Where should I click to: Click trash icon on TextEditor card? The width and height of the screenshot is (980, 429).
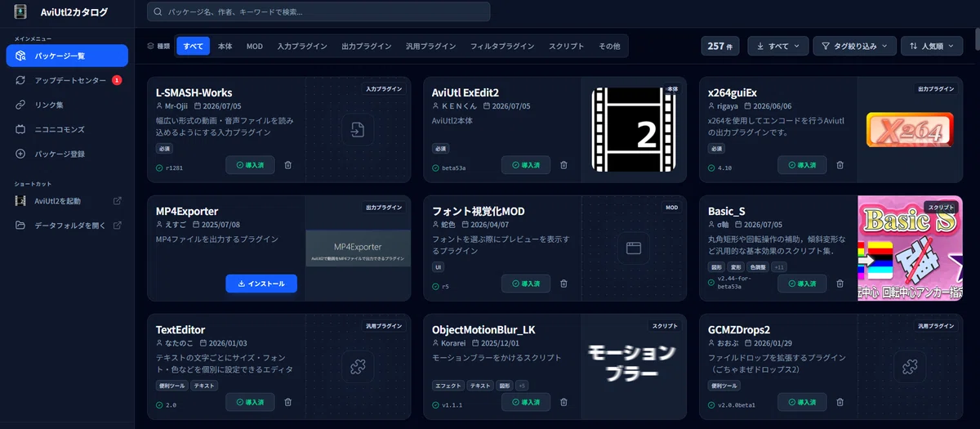pyautogui.click(x=287, y=402)
